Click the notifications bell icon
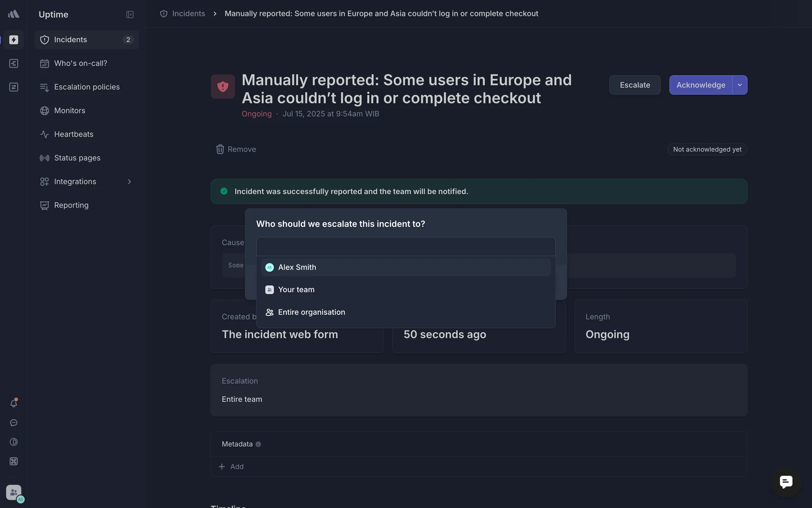Image resolution: width=812 pixels, height=508 pixels. click(14, 403)
